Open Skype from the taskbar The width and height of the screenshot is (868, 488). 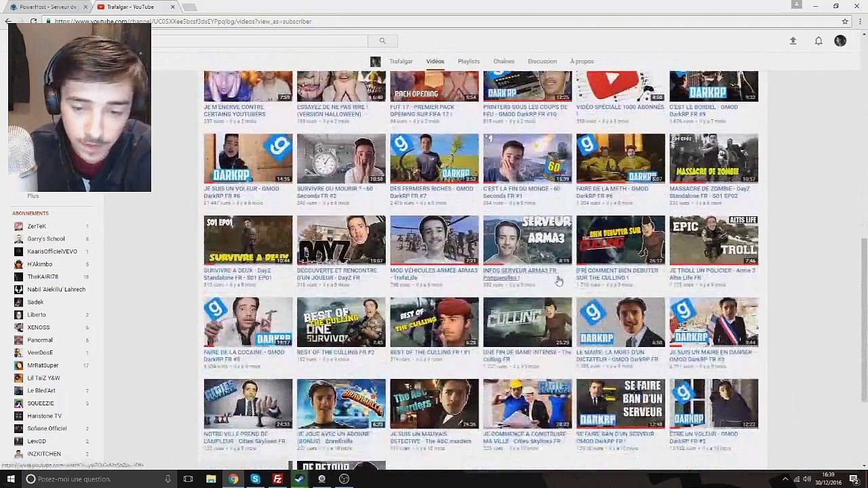[255, 479]
